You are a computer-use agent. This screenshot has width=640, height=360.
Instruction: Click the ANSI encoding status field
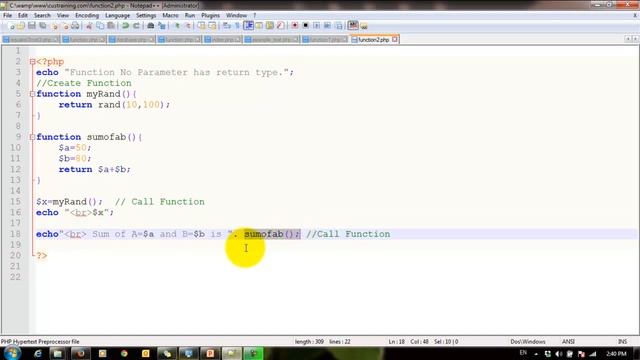coord(568,342)
